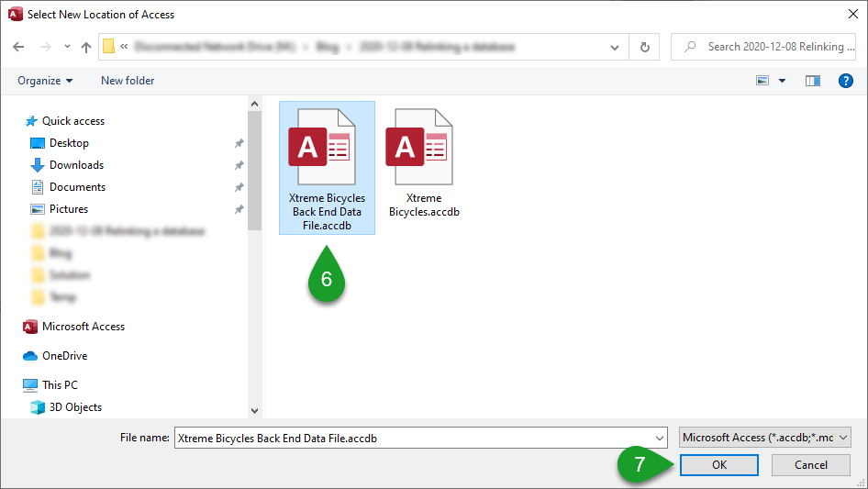Select Microsoft Access in navigation pane
The height and width of the screenshot is (489, 868).
83,327
